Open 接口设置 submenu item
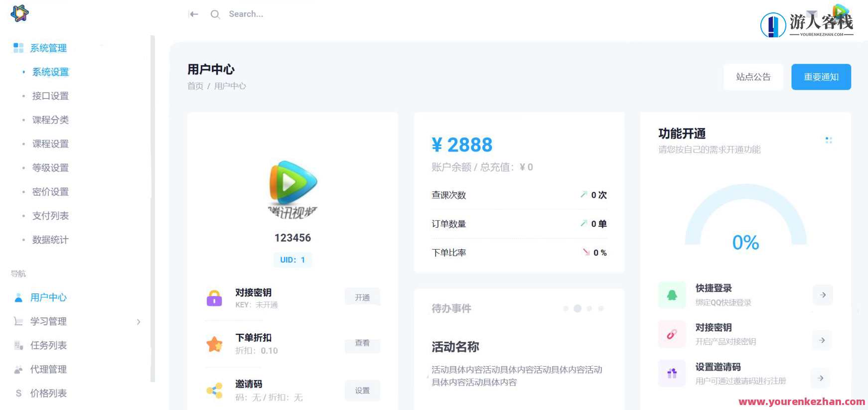868x410 pixels. 50,96
